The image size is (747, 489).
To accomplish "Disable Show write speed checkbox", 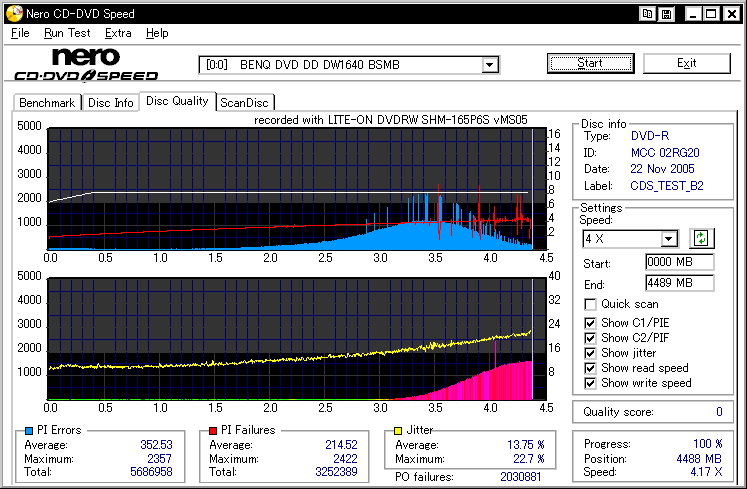I will 591,383.
